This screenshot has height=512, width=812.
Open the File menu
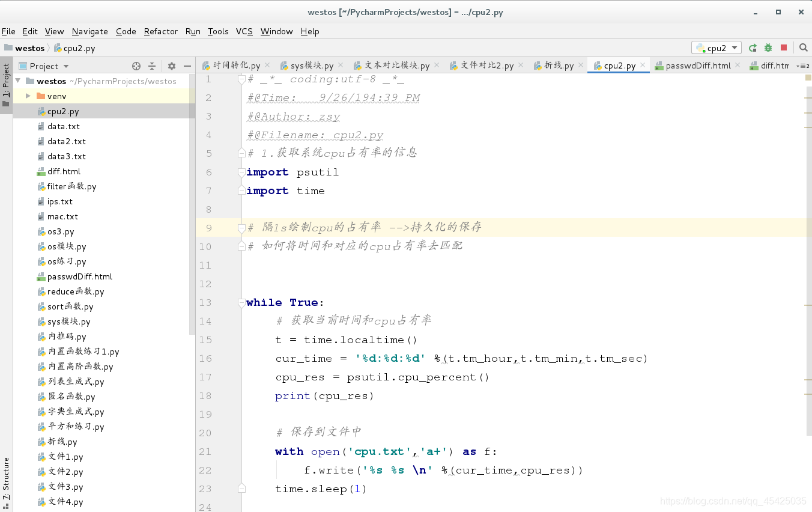[x=8, y=31]
